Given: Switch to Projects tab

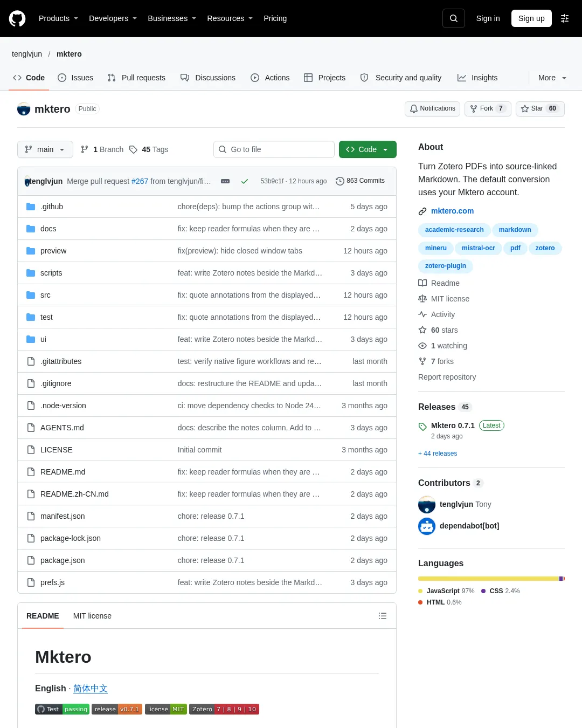Looking at the screenshot, I should 324,78.
